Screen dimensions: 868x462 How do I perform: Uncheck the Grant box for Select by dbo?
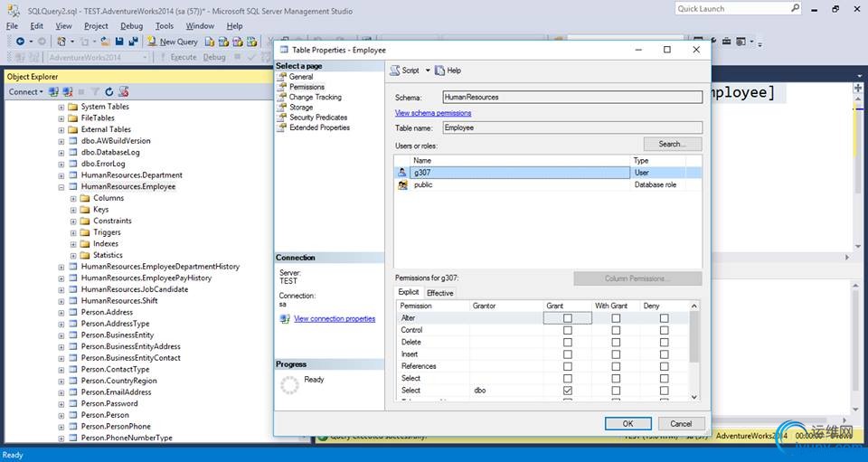pos(568,391)
